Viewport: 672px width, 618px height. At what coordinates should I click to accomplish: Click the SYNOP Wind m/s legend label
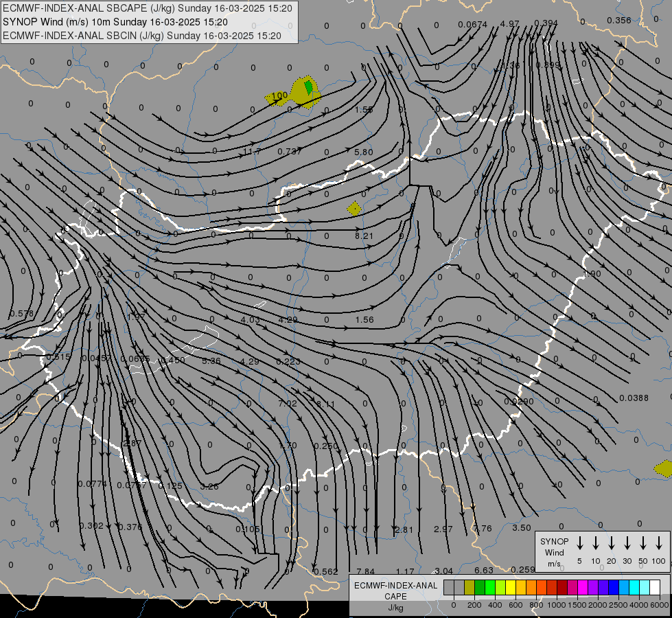pos(554,552)
